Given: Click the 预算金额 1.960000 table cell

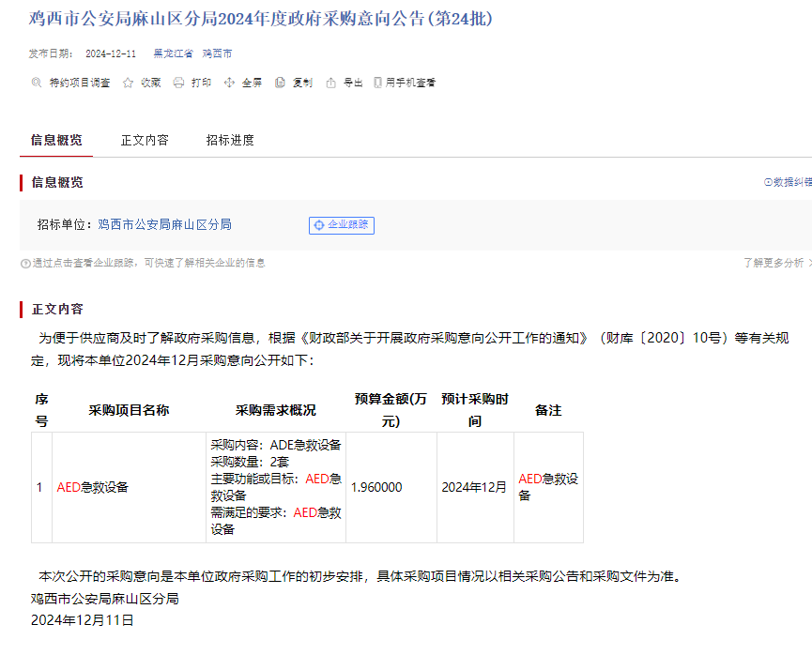Looking at the screenshot, I should 376,487.
